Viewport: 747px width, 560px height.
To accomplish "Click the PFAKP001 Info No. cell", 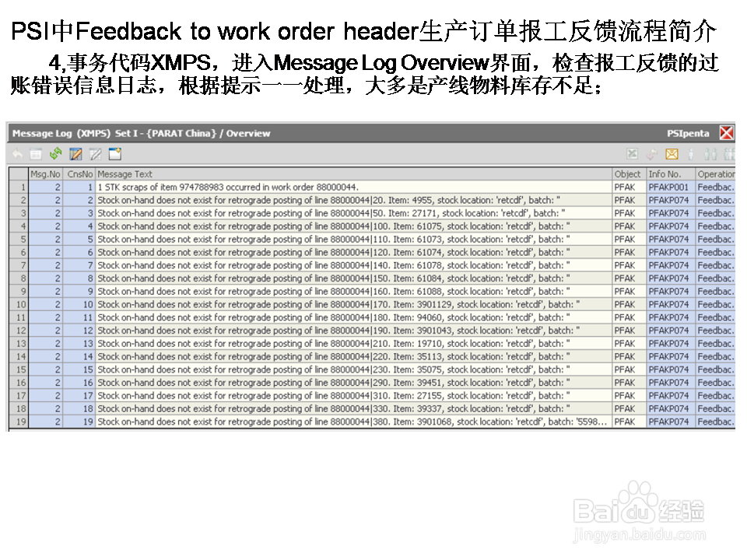I will click(x=670, y=187).
